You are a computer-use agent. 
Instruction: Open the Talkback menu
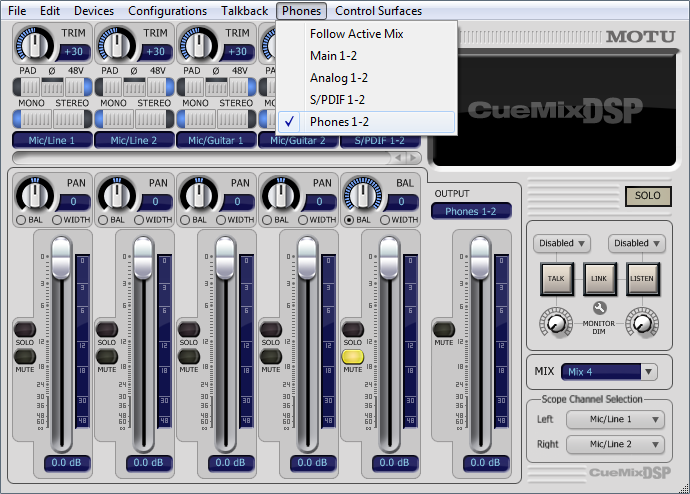coord(244,11)
